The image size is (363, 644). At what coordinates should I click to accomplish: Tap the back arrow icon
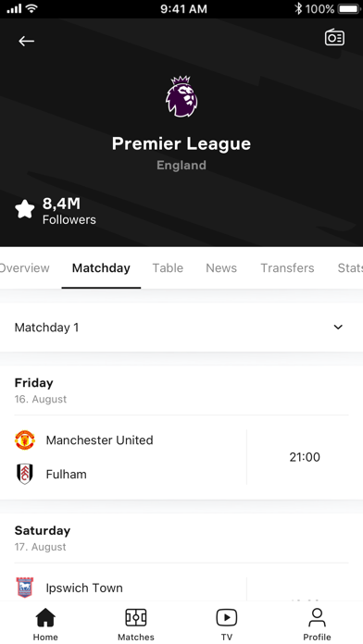pyautogui.click(x=26, y=41)
